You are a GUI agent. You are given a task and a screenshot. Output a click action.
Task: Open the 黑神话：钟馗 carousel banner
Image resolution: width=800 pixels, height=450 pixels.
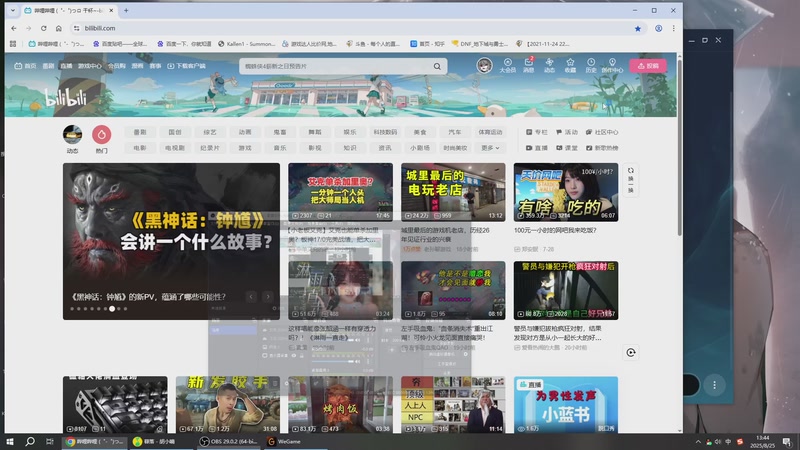pos(171,241)
